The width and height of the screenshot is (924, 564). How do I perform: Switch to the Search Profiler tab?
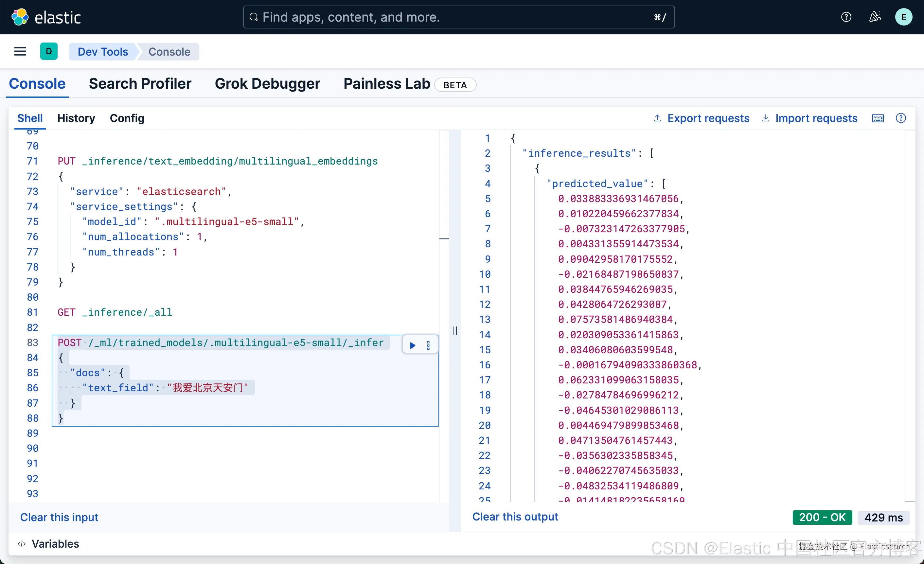[x=140, y=83]
